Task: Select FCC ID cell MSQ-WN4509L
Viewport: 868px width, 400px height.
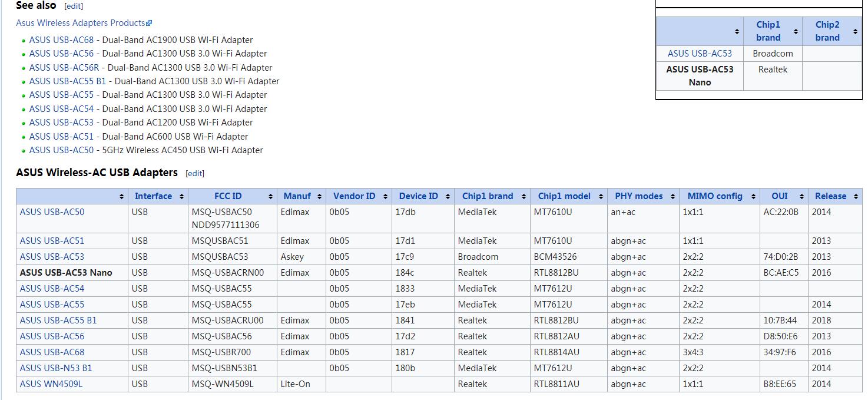Action: pyautogui.click(x=231, y=384)
